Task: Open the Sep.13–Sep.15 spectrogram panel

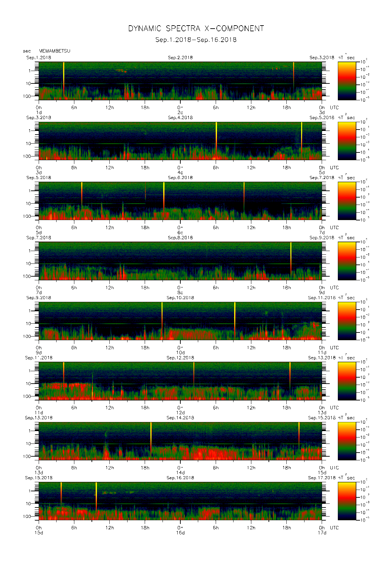Action: (x=180, y=441)
